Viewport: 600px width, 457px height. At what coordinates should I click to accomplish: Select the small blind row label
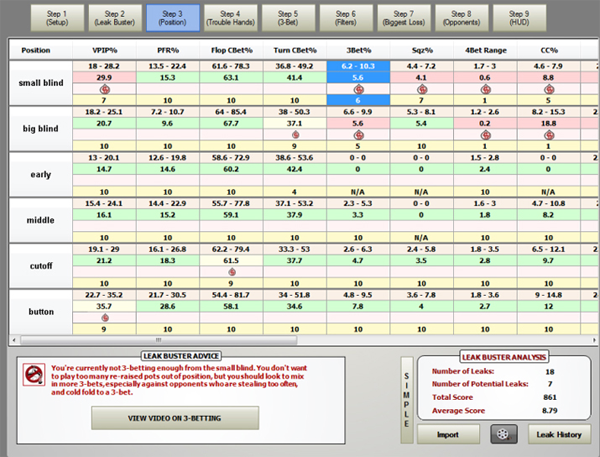pyautogui.click(x=41, y=83)
